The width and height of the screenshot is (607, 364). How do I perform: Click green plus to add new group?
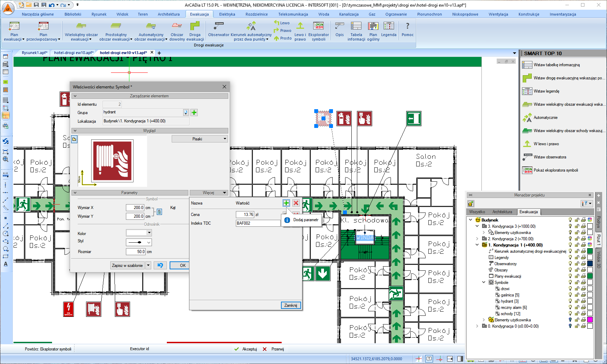(x=194, y=112)
